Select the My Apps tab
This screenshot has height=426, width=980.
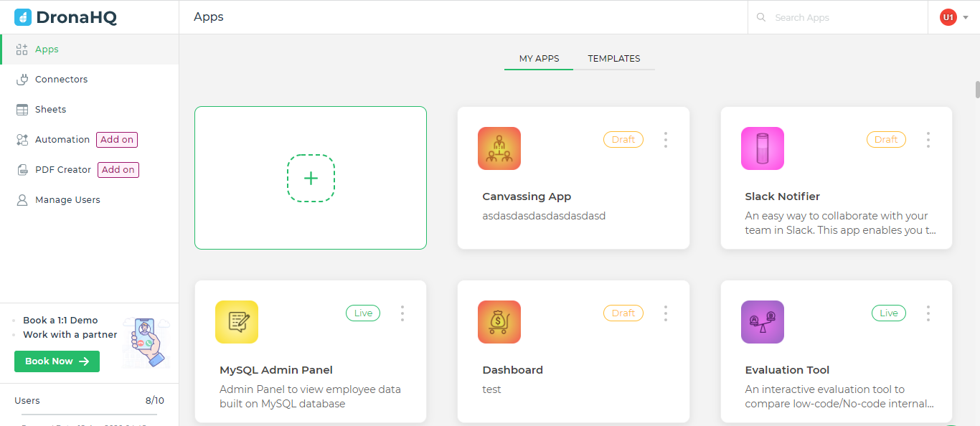(x=539, y=59)
